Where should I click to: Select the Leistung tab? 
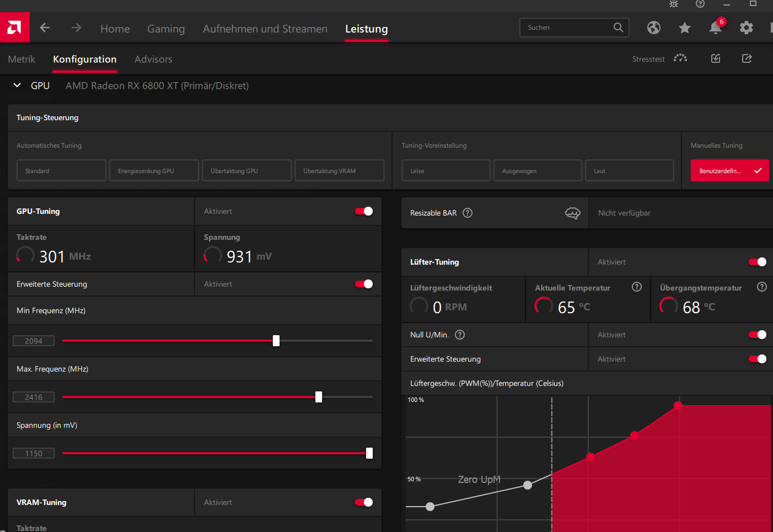tap(367, 29)
